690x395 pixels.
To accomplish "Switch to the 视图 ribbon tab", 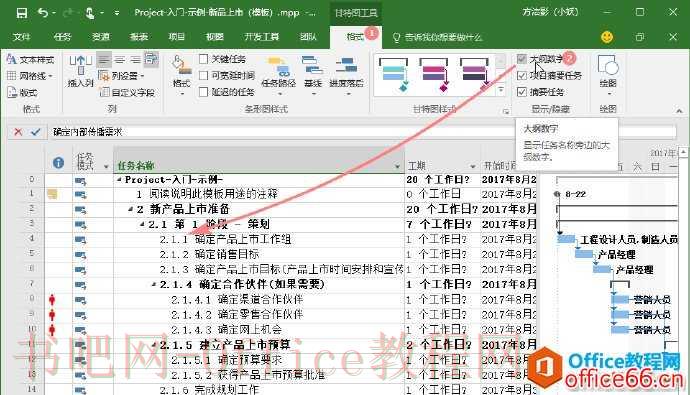I will click(215, 37).
